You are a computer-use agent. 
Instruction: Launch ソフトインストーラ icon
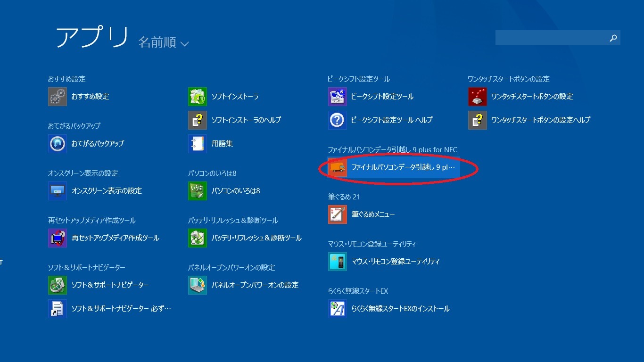pyautogui.click(x=198, y=97)
